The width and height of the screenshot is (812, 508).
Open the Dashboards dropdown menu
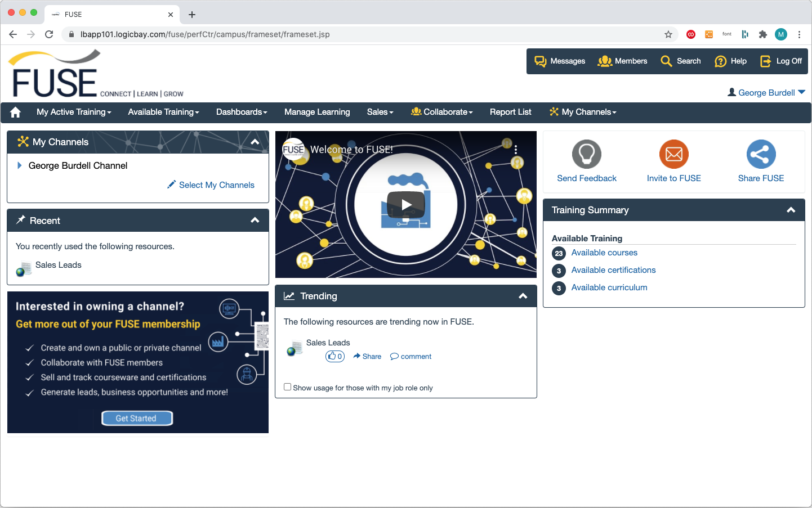pos(242,112)
